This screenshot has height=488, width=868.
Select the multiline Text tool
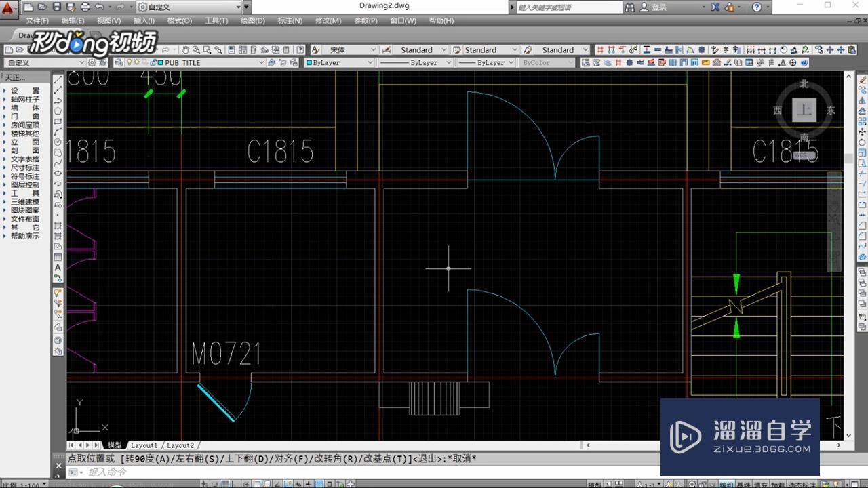coord(58,268)
